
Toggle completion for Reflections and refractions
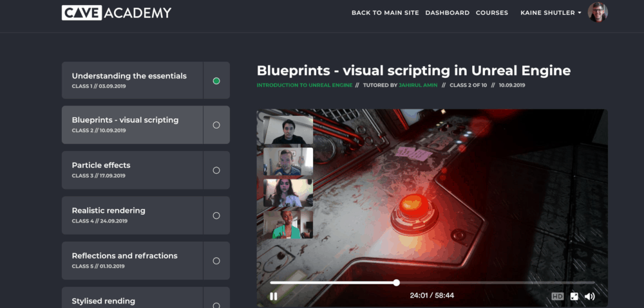point(216,261)
